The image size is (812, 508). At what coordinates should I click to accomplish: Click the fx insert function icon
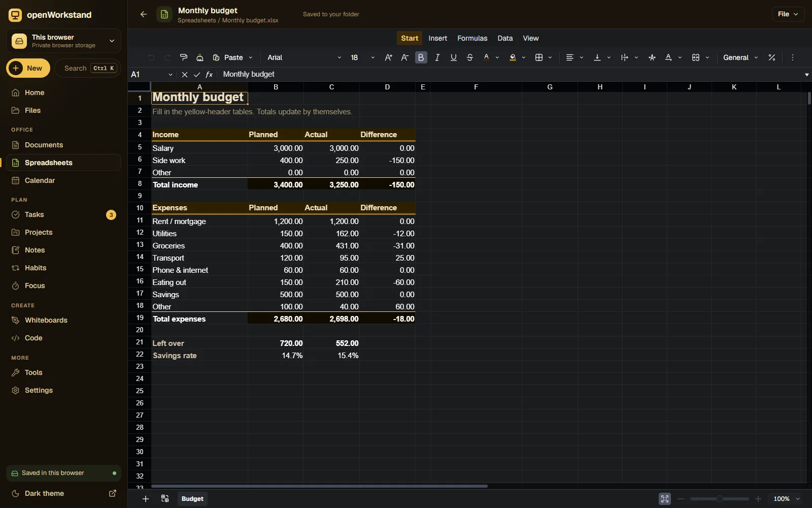[209, 74]
